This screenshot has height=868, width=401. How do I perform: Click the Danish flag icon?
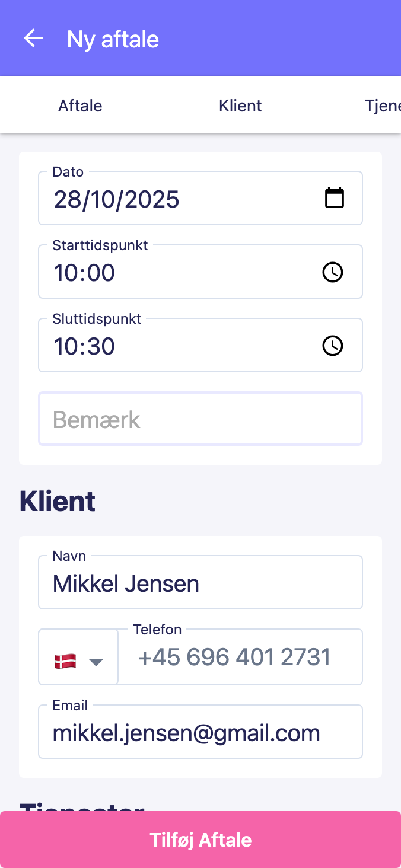[65, 661]
